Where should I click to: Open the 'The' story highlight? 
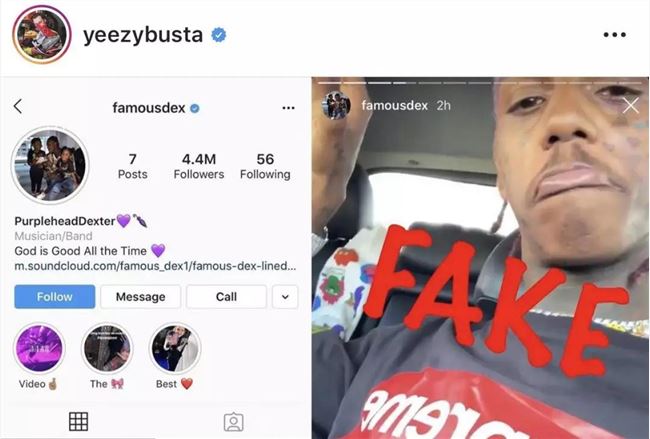click(107, 349)
